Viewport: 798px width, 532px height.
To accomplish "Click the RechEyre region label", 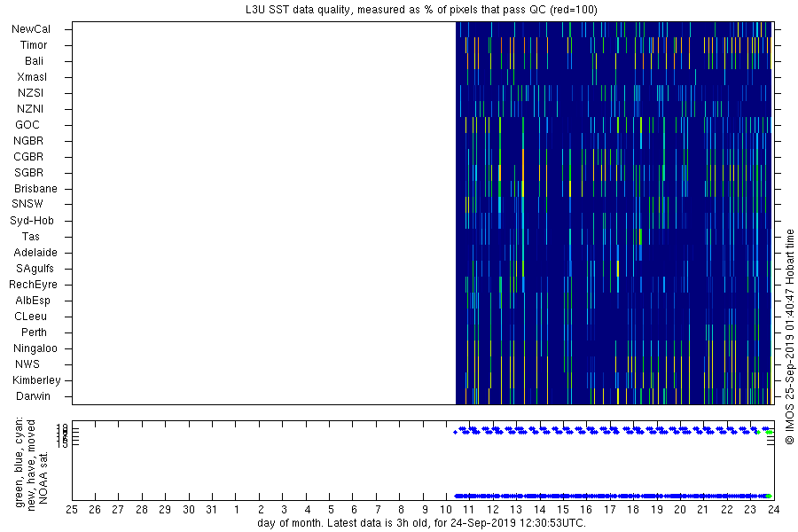I will [33, 284].
